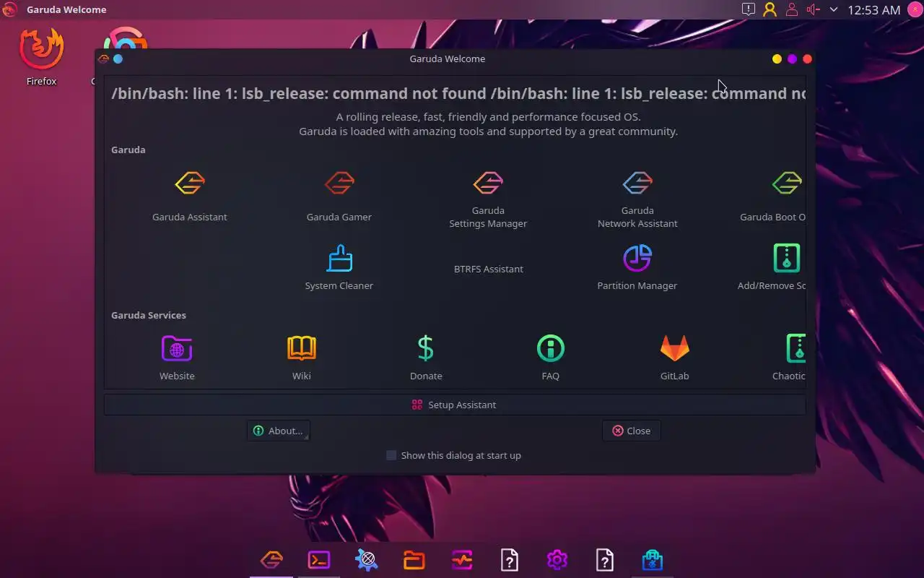
Task: Open the FAQ
Action: (x=550, y=358)
